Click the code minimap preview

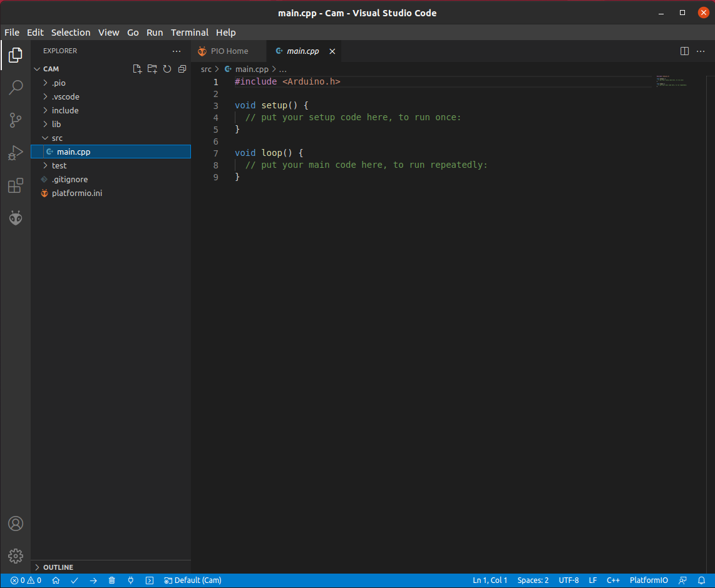tap(672, 81)
